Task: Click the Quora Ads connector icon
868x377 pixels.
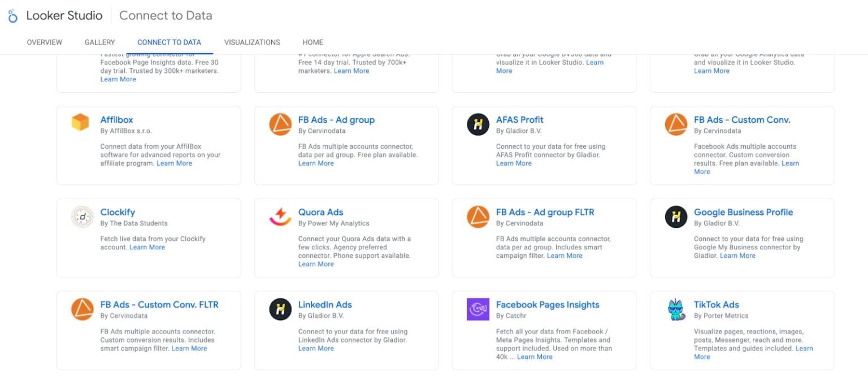Action: coord(280,217)
